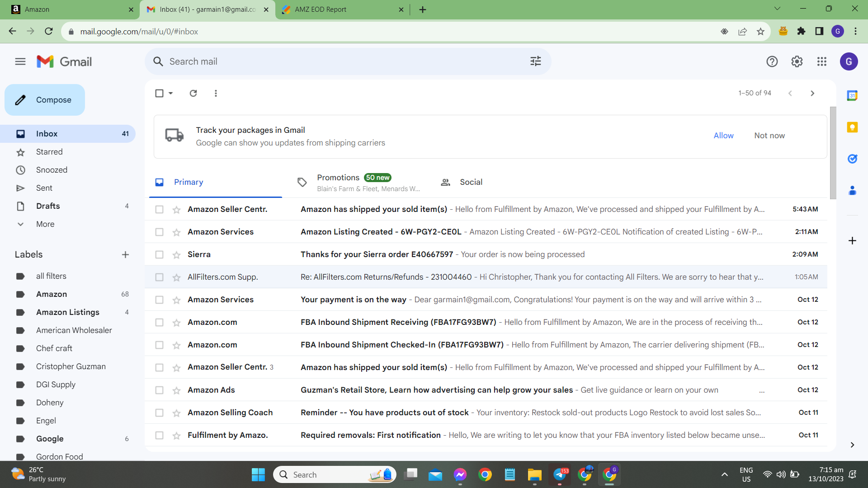
Task: Star the Amazon Ads email
Action: point(177,390)
